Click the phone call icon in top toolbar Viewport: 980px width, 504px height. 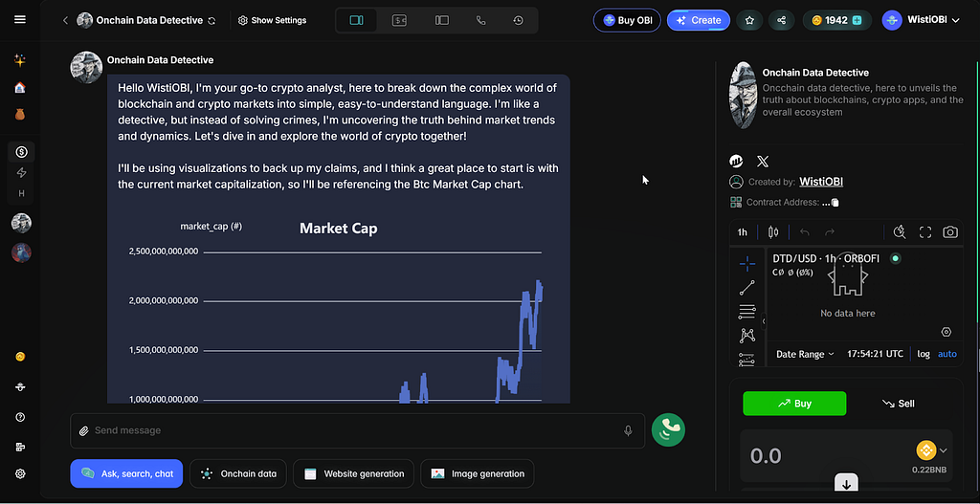tap(480, 20)
